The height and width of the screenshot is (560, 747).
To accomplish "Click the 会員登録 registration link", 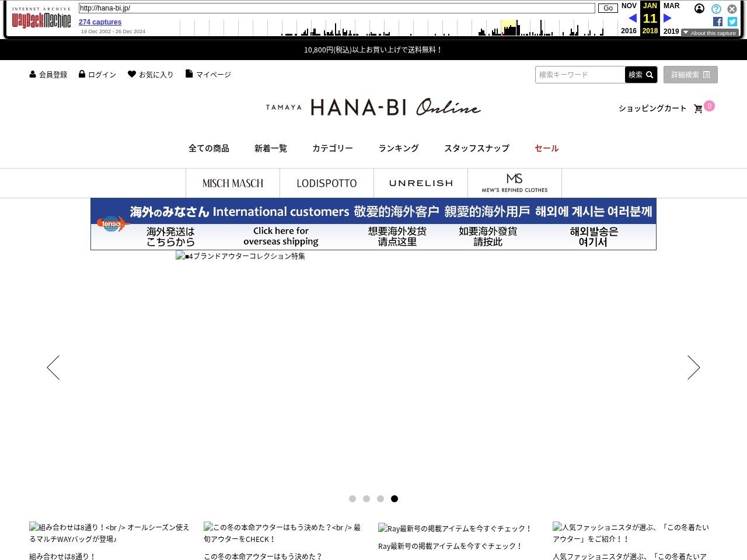I will 48,75.
